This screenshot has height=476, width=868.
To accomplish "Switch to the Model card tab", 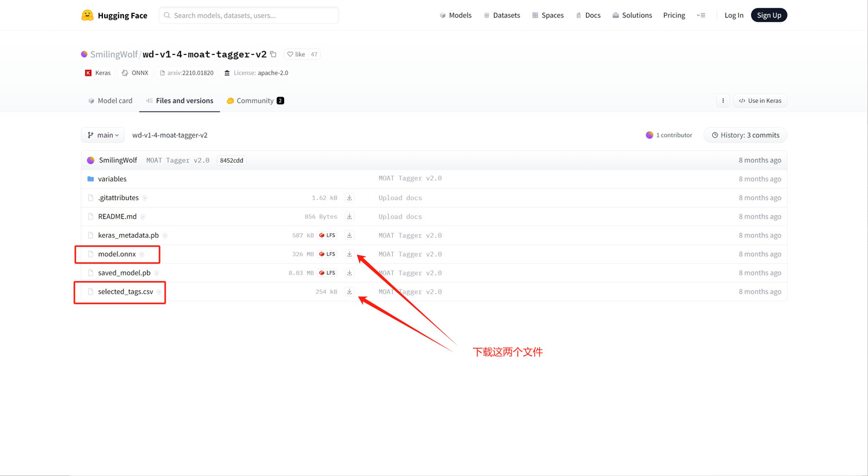I will click(110, 101).
